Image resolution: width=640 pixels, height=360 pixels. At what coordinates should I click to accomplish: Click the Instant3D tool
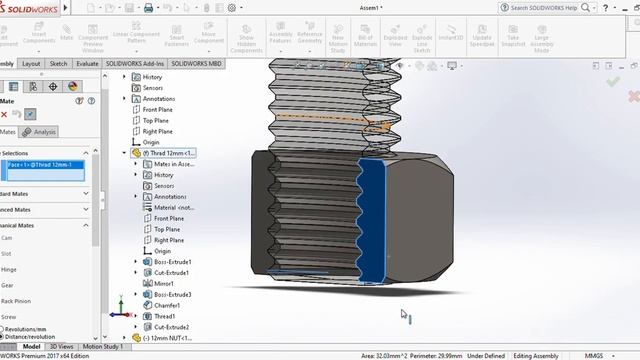pos(451,32)
